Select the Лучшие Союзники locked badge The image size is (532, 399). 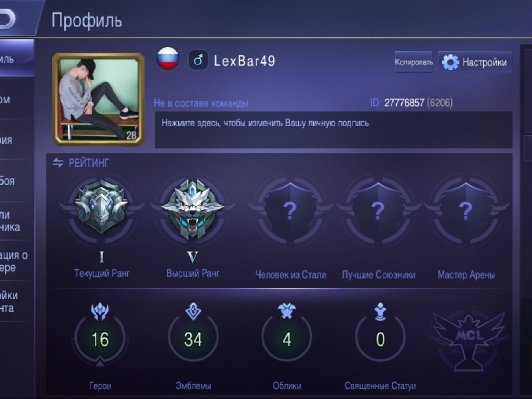[x=378, y=210]
